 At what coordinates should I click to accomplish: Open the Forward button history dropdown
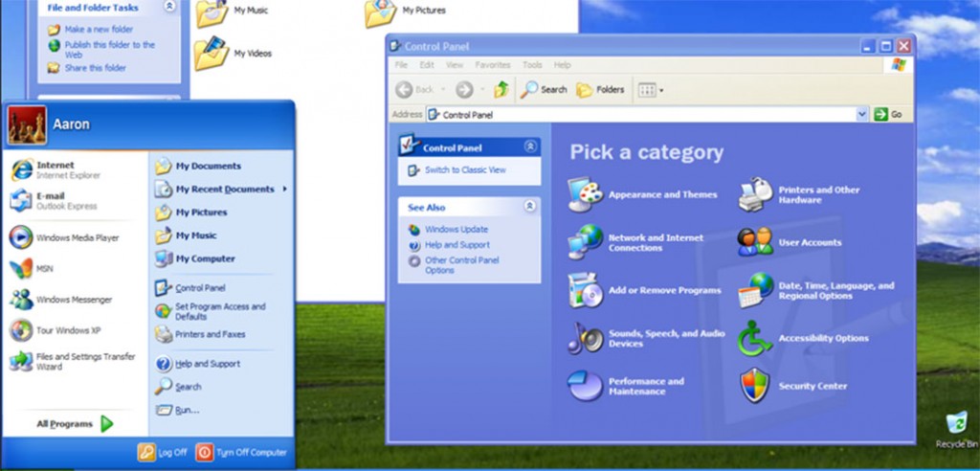point(482,90)
